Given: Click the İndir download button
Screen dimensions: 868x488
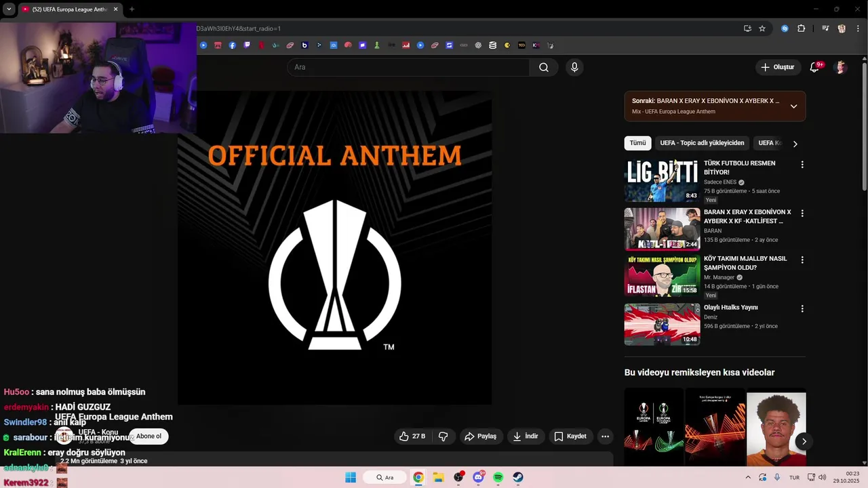Looking at the screenshot, I should pos(525,436).
